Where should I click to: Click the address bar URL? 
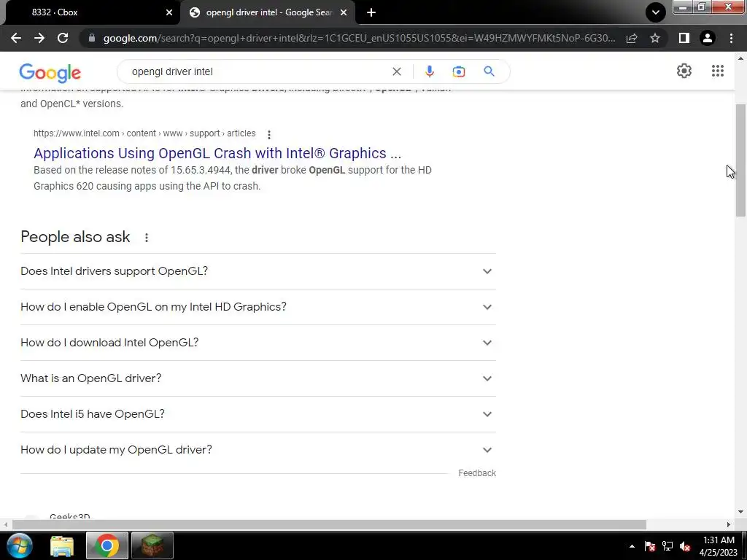click(x=359, y=38)
